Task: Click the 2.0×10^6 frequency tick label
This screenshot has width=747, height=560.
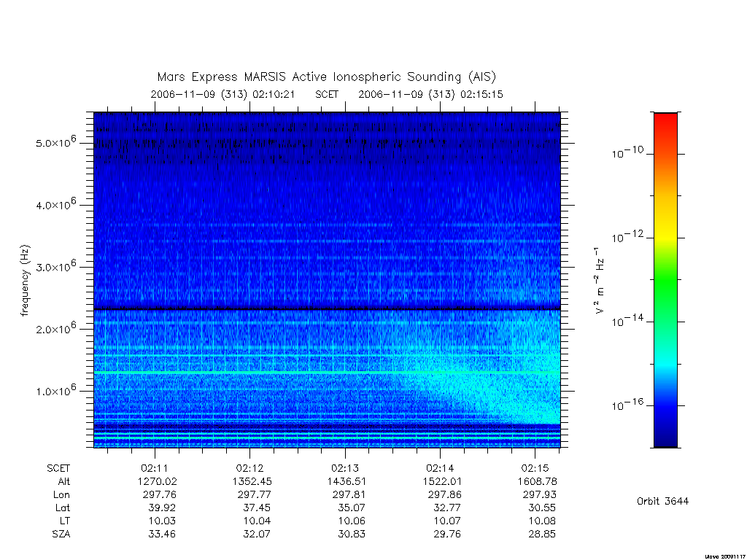Action: tap(55, 328)
